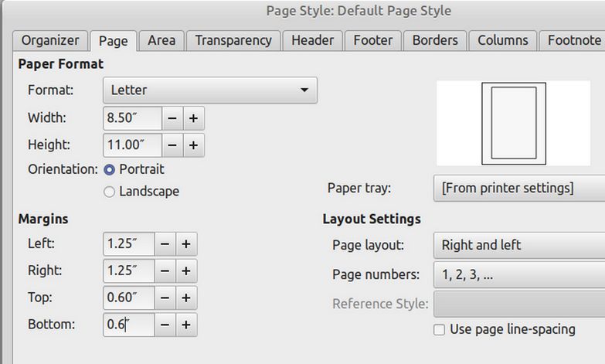Increase the Top margin with plus button
Screen dimensions: 605x364
point(185,298)
